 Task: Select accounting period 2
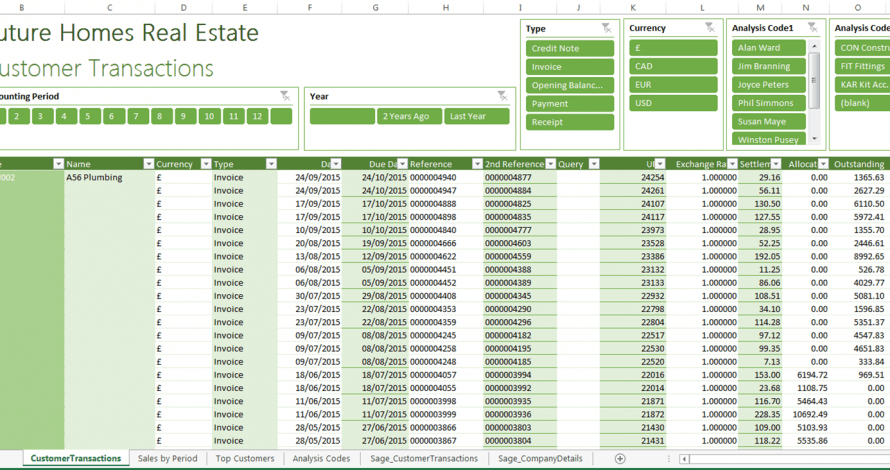point(19,116)
